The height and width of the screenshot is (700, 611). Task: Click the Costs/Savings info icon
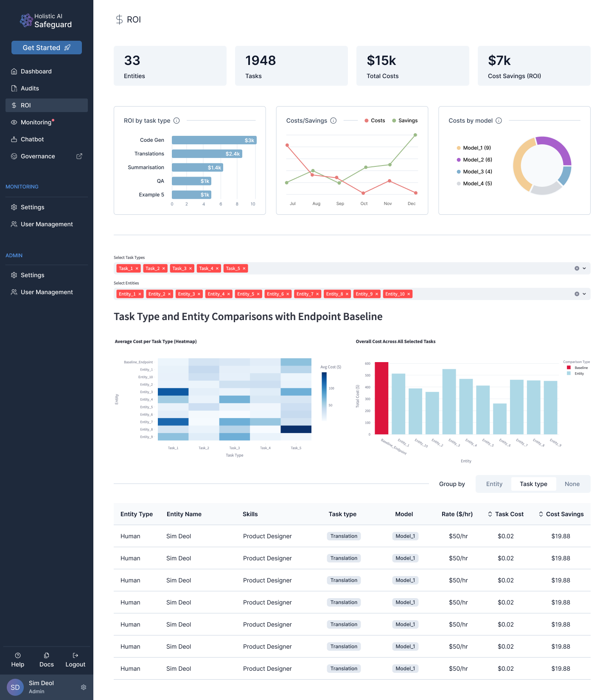[x=334, y=121]
